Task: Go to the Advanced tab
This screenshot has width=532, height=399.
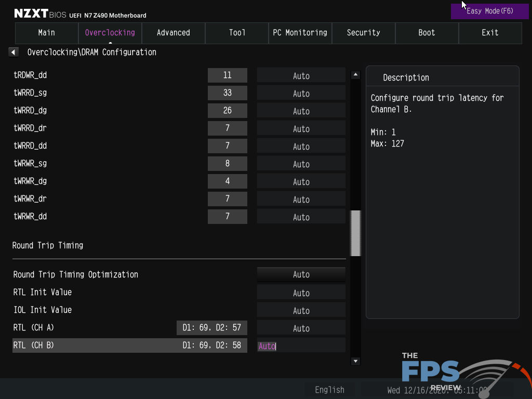Action: [174, 33]
